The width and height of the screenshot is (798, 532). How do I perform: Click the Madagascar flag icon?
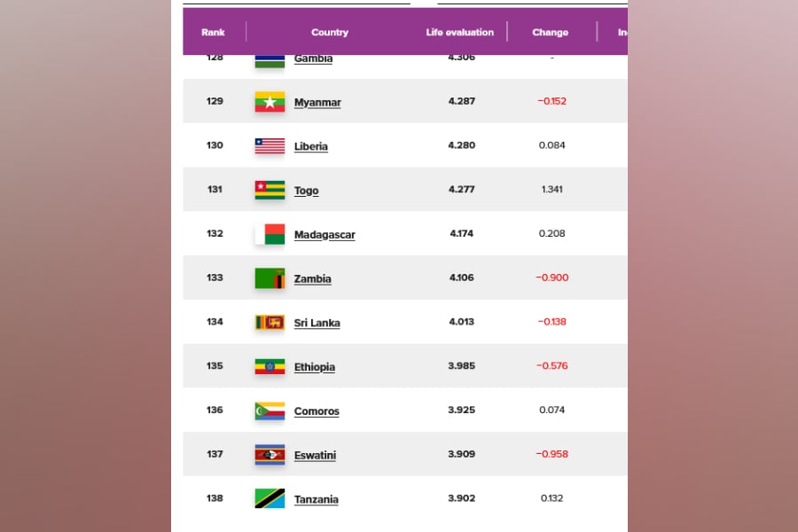pos(270,234)
